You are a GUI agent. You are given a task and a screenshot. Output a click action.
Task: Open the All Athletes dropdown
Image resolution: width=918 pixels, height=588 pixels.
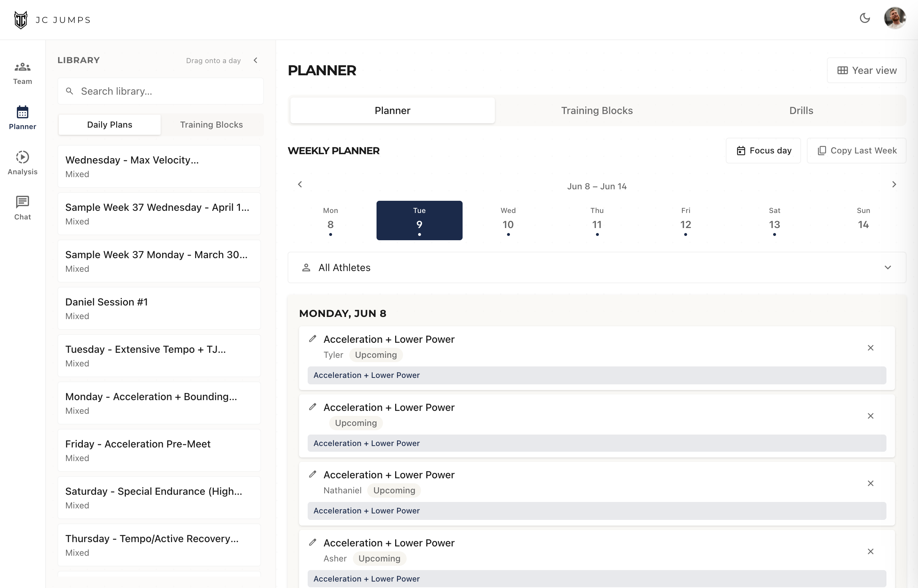[596, 268]
